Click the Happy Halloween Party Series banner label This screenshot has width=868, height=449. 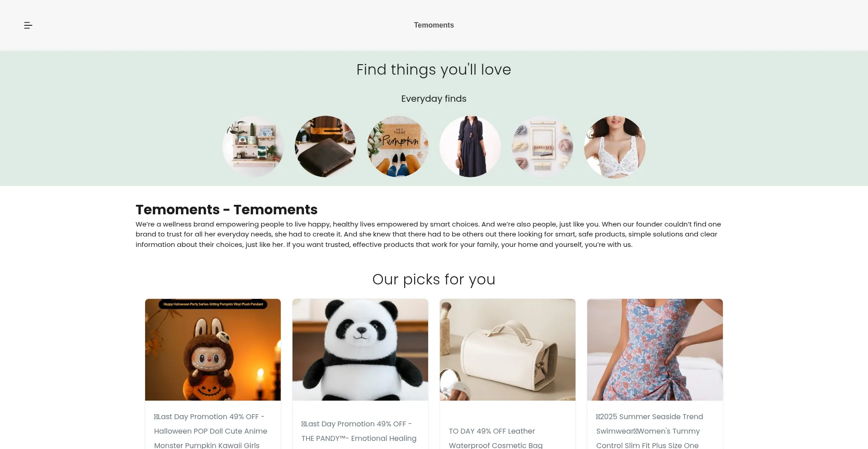(x=213, y=304)
